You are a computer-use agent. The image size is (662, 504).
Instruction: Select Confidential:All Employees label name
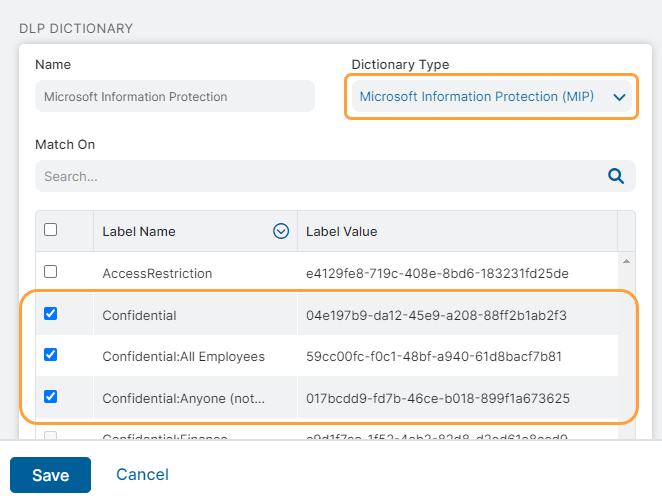[x=184, y=356]
